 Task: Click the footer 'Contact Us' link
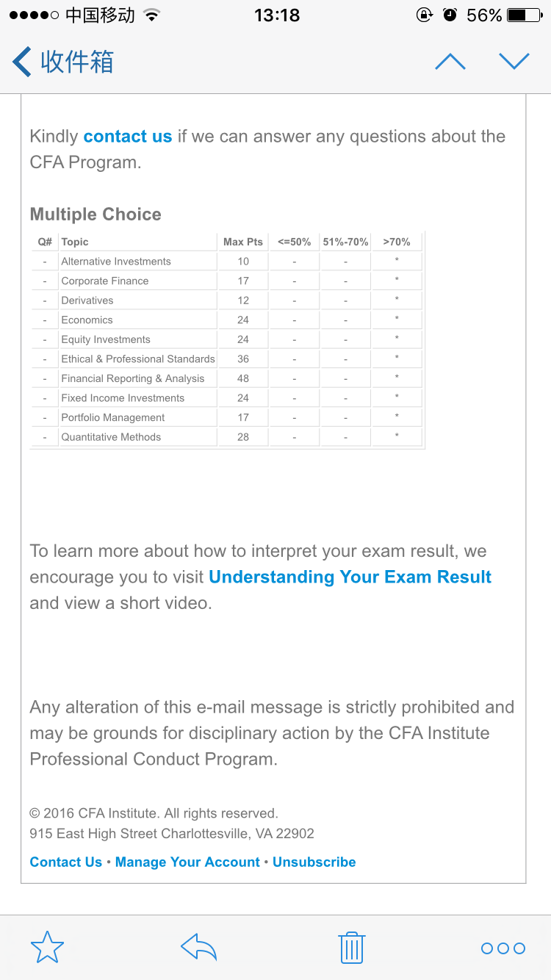tap(65, 862)
